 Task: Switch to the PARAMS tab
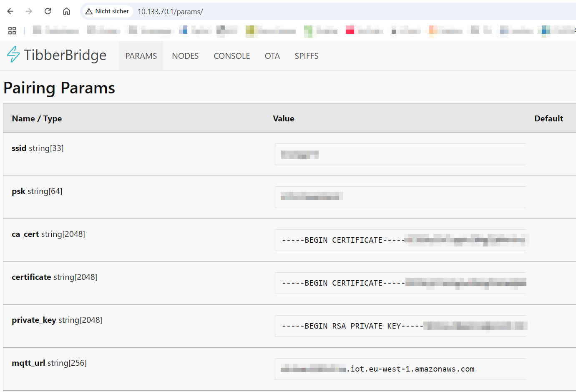[x=141, y=56]
